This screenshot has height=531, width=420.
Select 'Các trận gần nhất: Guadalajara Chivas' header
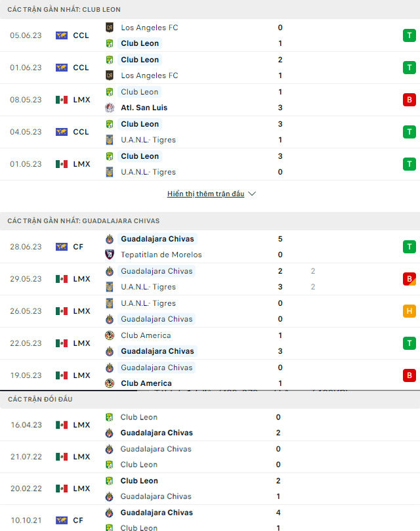pyautogui.click(x=83, y=221)
